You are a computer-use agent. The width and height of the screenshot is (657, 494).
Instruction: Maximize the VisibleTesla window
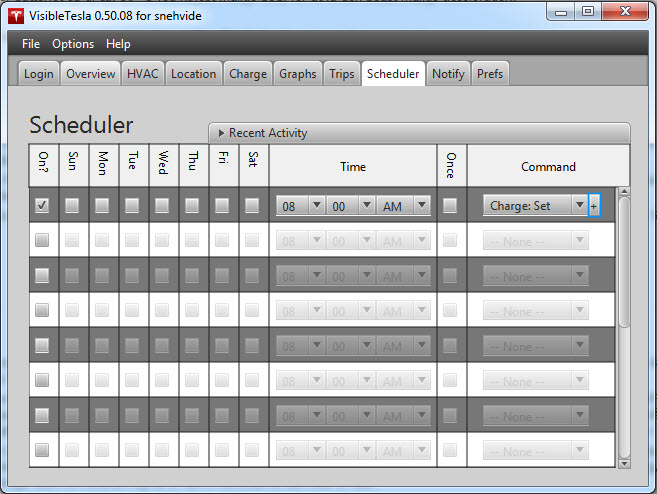click(x=587, y=12)
